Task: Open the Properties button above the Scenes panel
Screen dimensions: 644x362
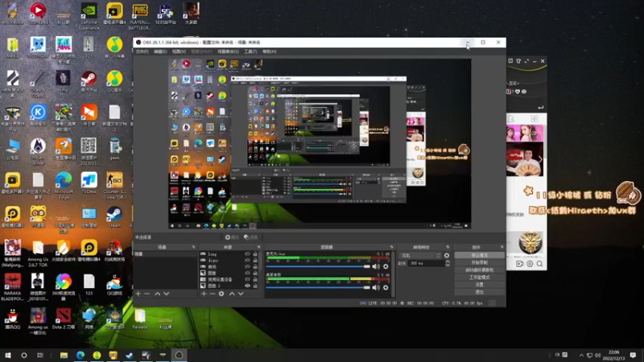Action: click(x=232, y=237)
